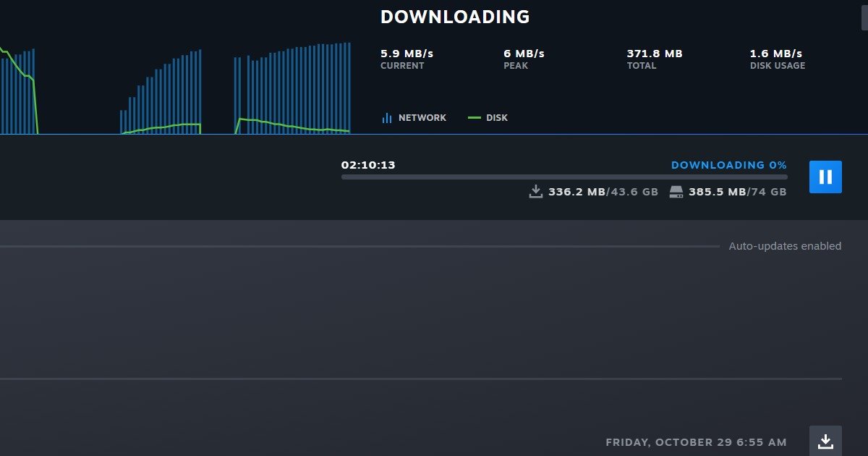Toggle the NETWORK graph overlay

tap(414, 117)
